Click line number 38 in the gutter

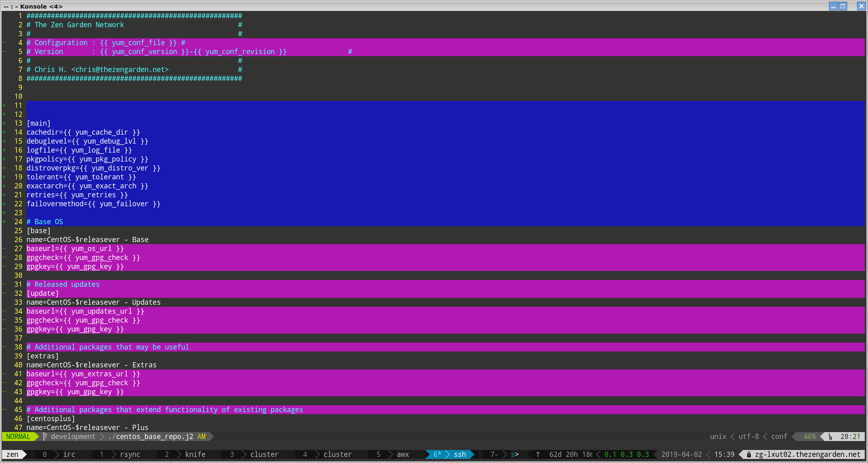tap(18, 347)
